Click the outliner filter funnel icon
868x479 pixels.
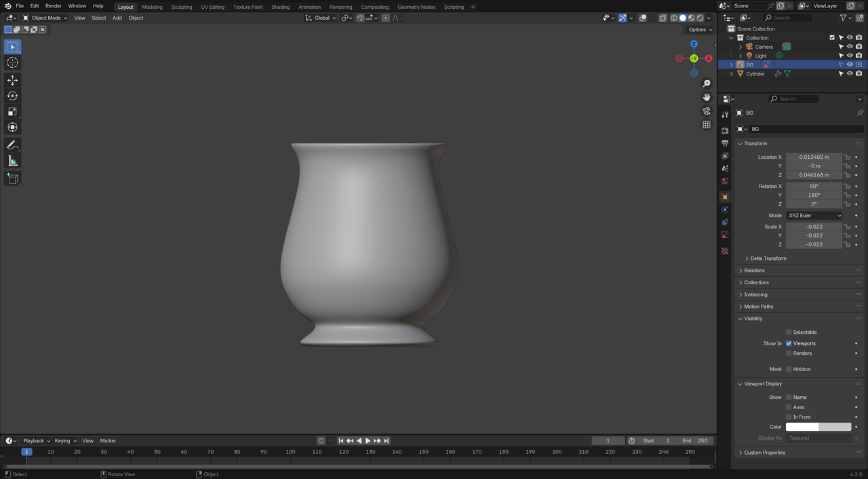pos(844,18)
